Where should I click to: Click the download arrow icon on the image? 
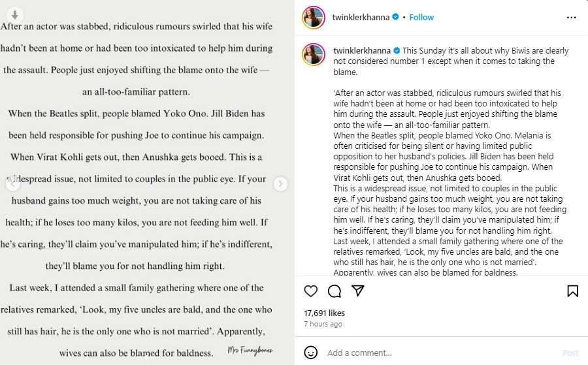pos(16,14)
